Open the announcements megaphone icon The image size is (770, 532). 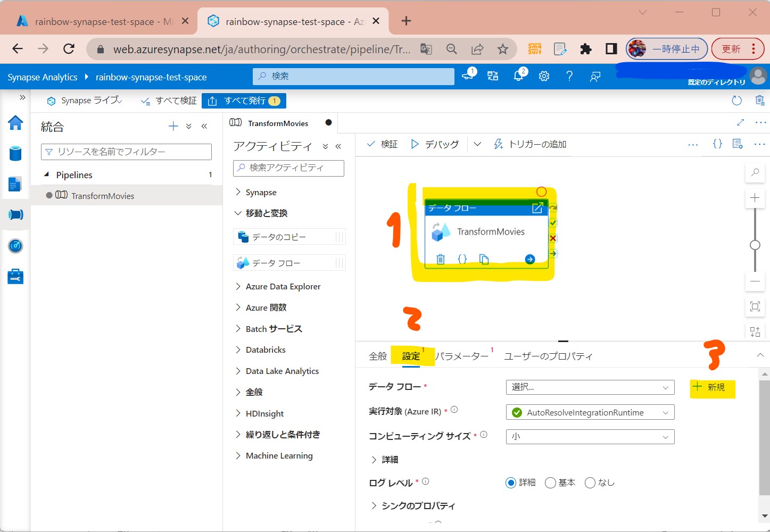(468, 76)
